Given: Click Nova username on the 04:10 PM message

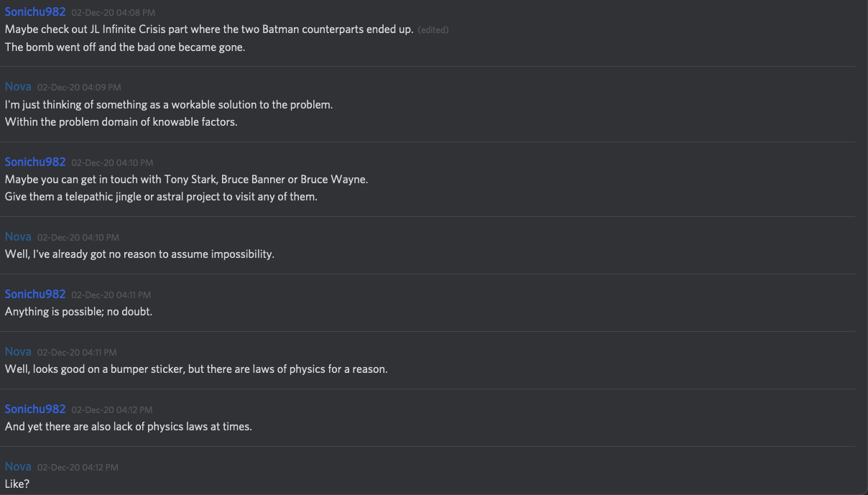Looking at the screenshot, I should click(x=18, y=236).
